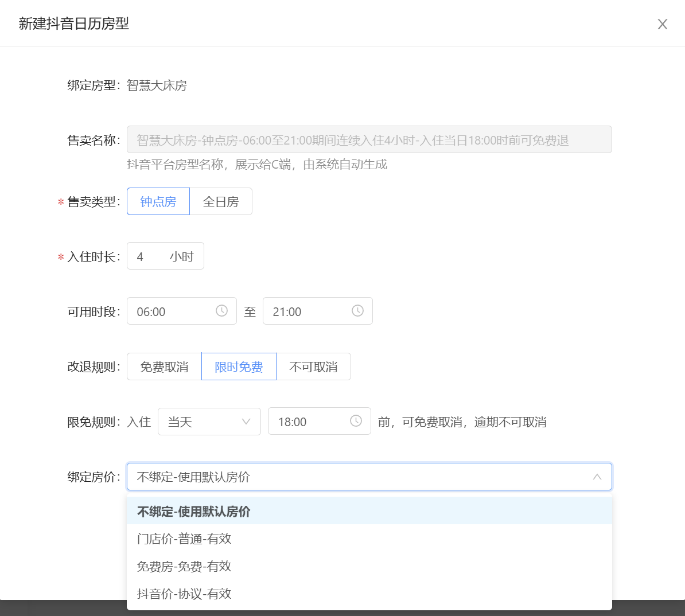The image size is (685, 616).
Task: Click the 绑定房价 dropdown up-arrow
Action: point(597,477)
